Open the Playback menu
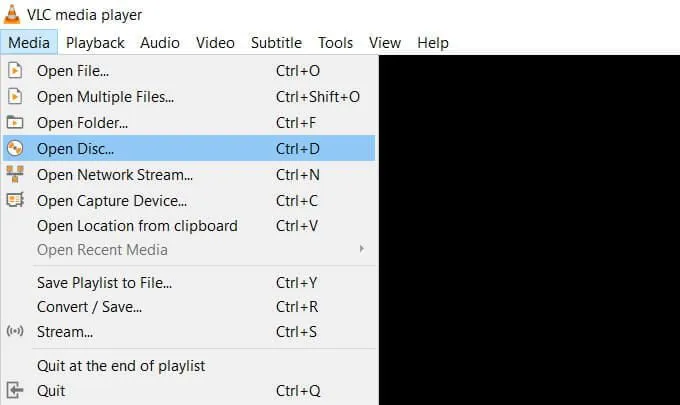 click(95, 43)
